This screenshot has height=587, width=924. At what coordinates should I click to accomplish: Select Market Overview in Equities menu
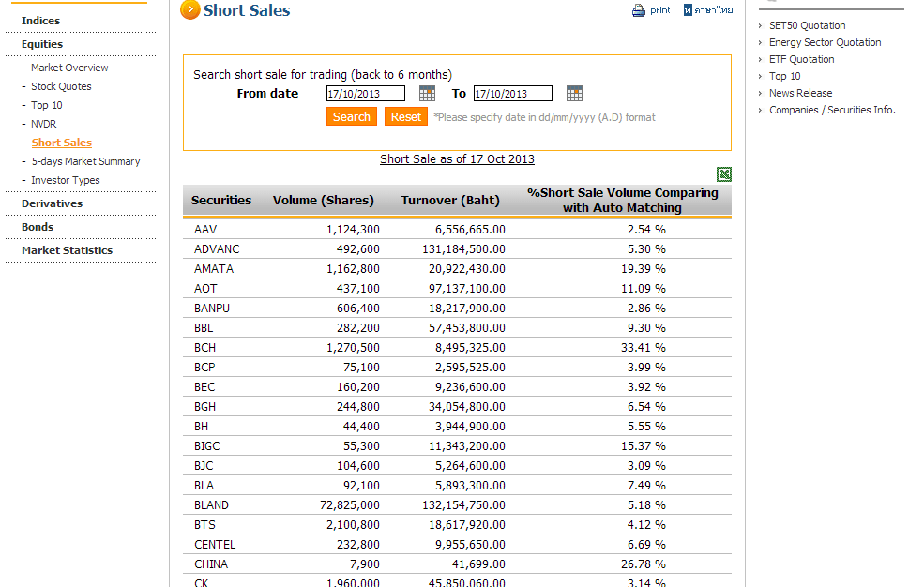point(69,68)
